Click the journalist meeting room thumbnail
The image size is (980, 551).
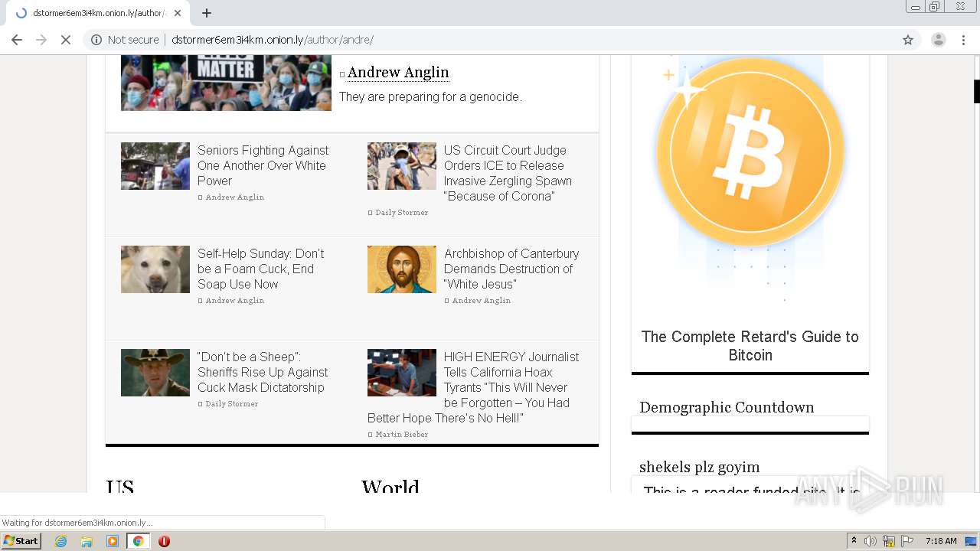[402, 373]
